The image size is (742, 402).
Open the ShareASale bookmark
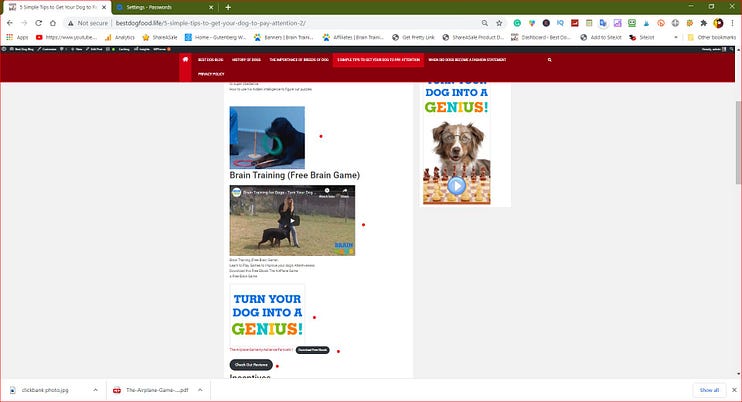[x=160, y=37]
